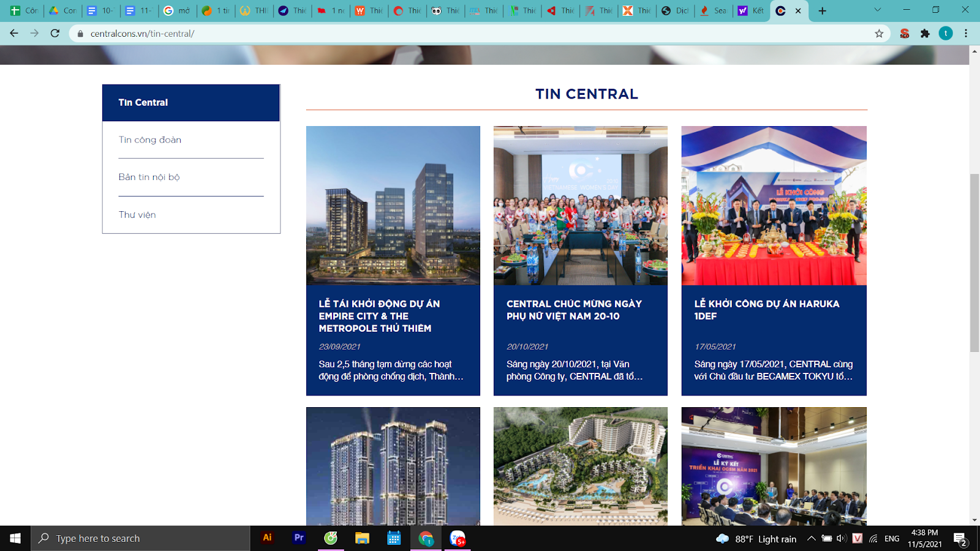Open the Zalo taskbar icon
Viewport: 980px width, 551px height.
tap(458, 538)
